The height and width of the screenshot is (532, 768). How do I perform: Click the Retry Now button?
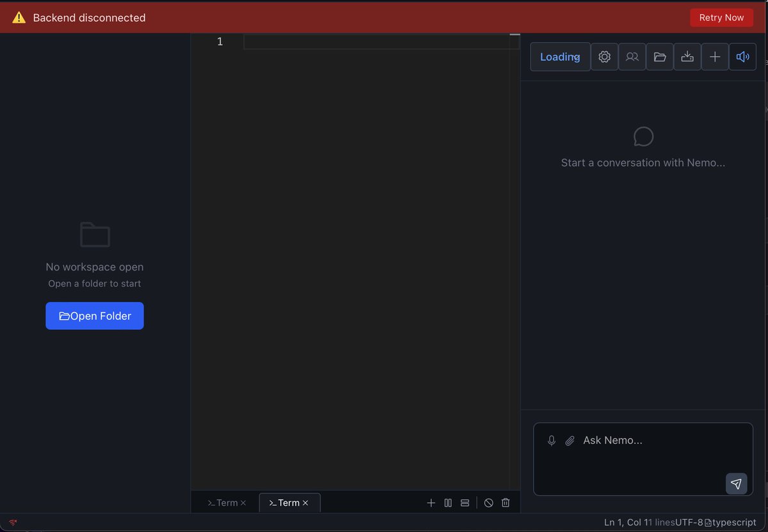pos(721,17)
